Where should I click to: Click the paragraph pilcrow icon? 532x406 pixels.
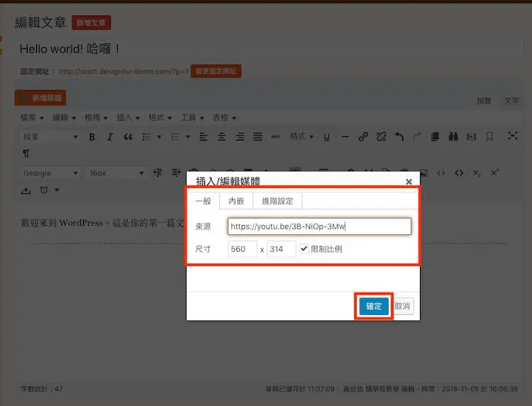click(x=26, y=154)
